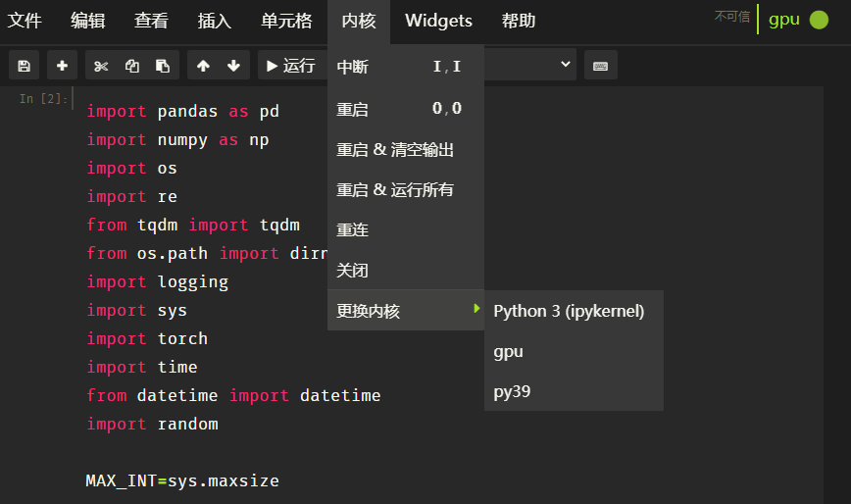Click the line 'import re'

pos(132,196)
